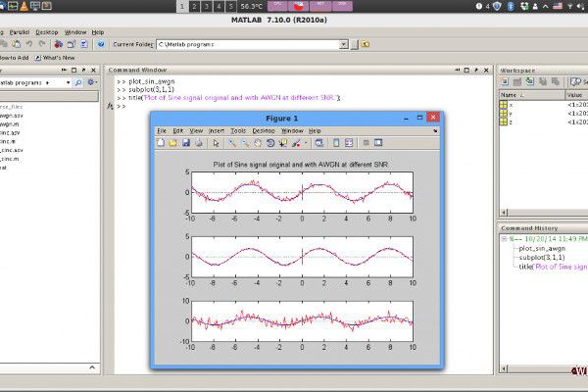
Task: Select plot_sin_awgn entry in Command History
Action: click(542, 248)
